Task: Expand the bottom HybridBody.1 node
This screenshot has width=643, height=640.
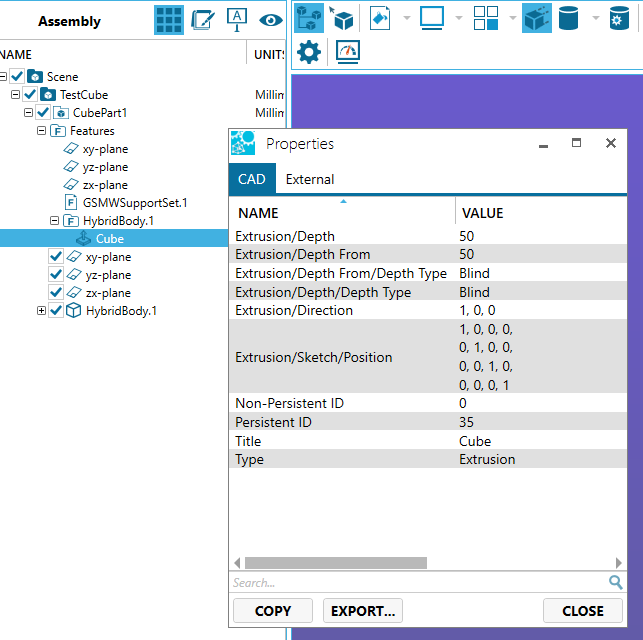Action: pos(41,311)
